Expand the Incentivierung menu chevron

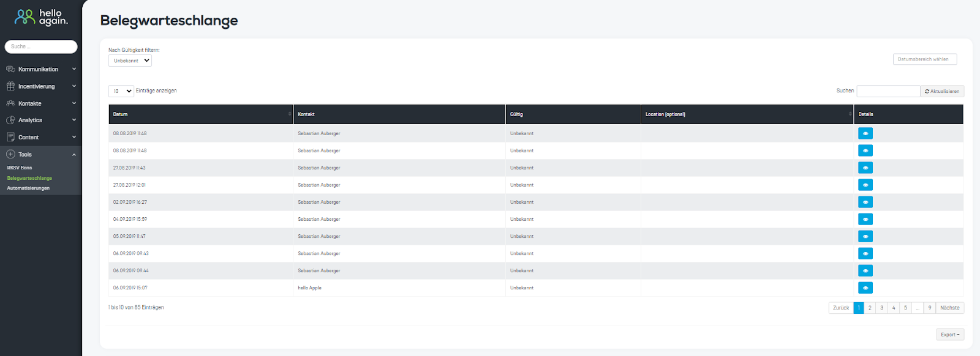pyautogui.click(x=74, y=86)
